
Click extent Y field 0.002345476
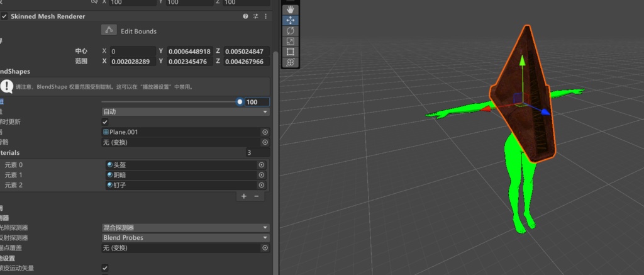[190, 62]
